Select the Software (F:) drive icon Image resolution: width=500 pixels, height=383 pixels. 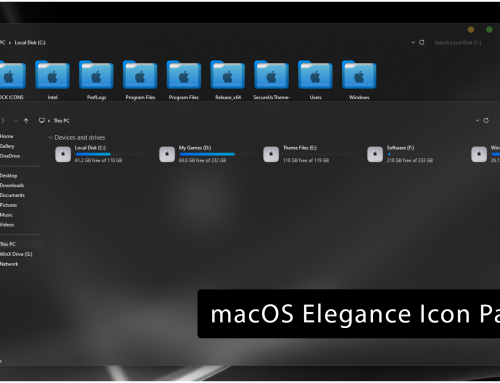[x=375, y=154]
